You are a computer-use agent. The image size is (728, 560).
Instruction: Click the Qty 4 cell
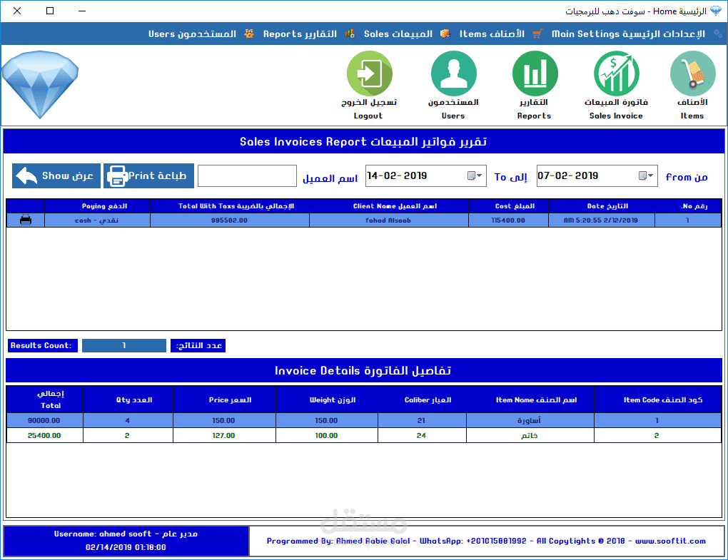[x=128, y=420]
